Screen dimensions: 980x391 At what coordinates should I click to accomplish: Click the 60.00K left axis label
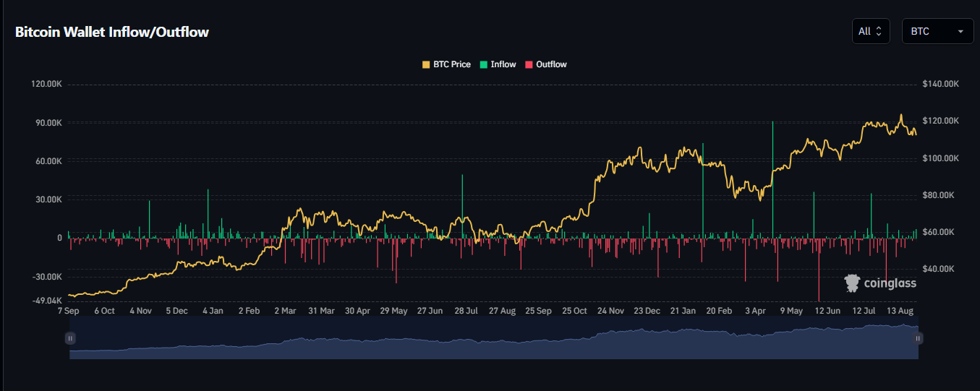[x=49, y=161]
